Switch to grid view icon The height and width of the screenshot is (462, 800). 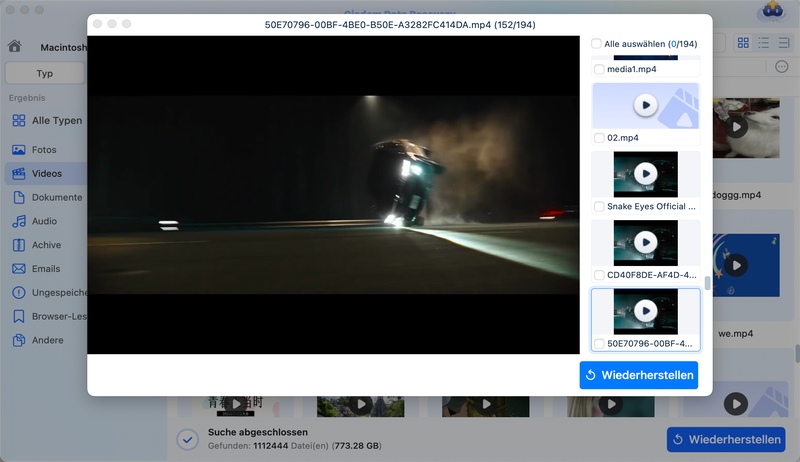tap(743, 43)
